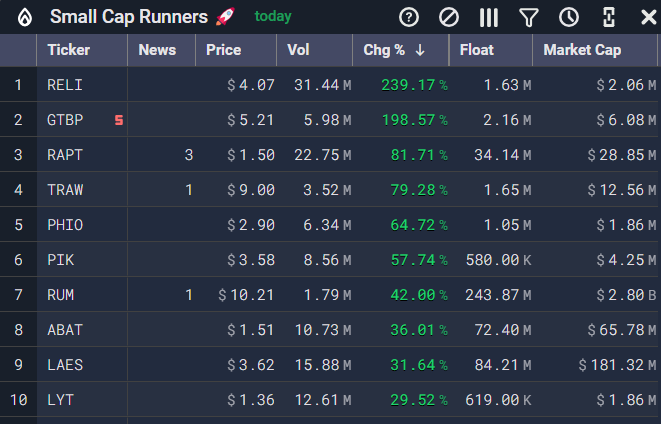This screenshot has height=424, width=661.
Task: Click the 'today' timeframe label
Action: (x=273, y=16)
